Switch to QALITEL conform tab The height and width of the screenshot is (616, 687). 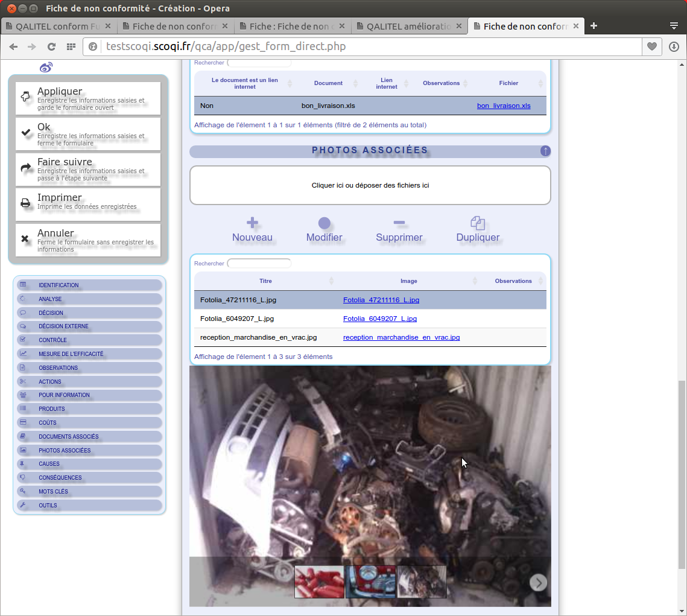tap(58, 27)
